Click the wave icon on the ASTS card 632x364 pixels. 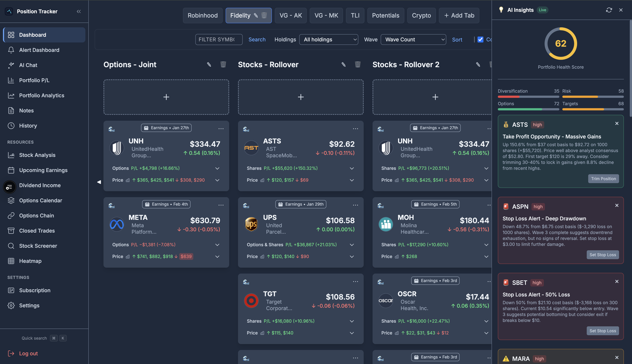(247, 129)
